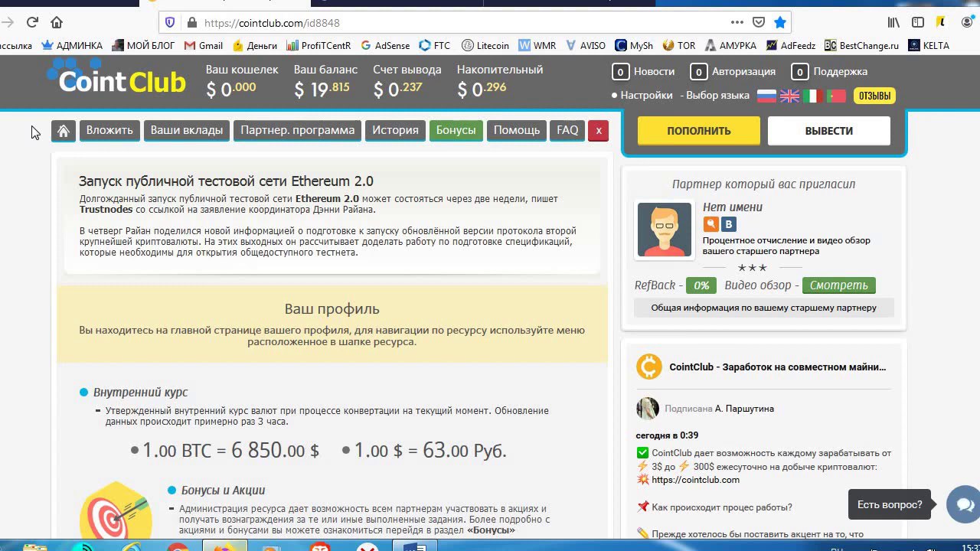Open the yellow extension icon in toolbar
Screen dimensions: 980x551
(x=942, y=22)
